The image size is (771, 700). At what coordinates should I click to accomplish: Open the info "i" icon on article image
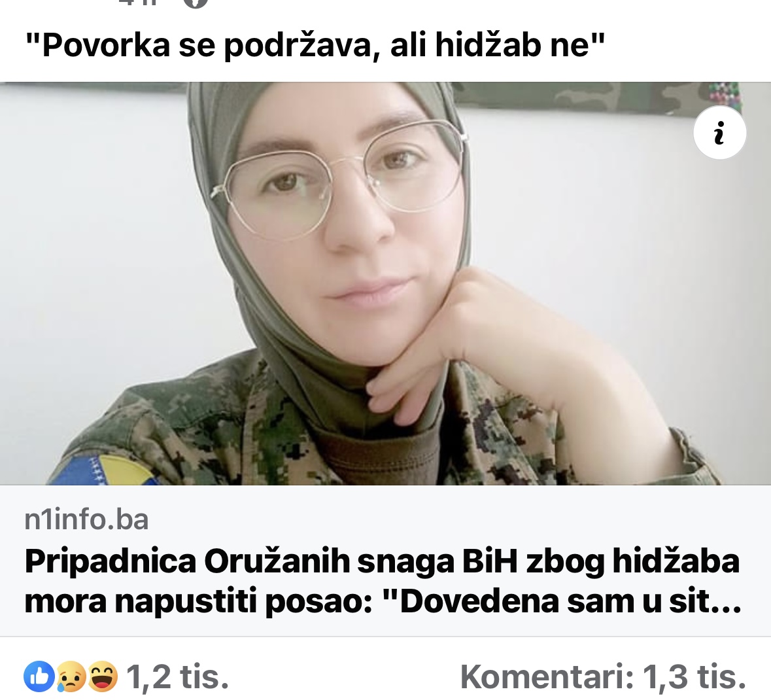[x=719, y=133]
